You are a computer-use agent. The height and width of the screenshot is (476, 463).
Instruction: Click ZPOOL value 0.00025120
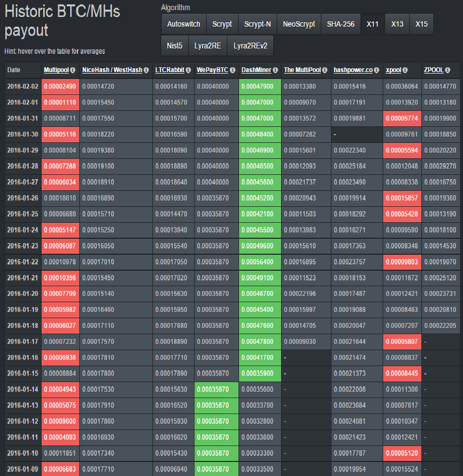(440, 278)
